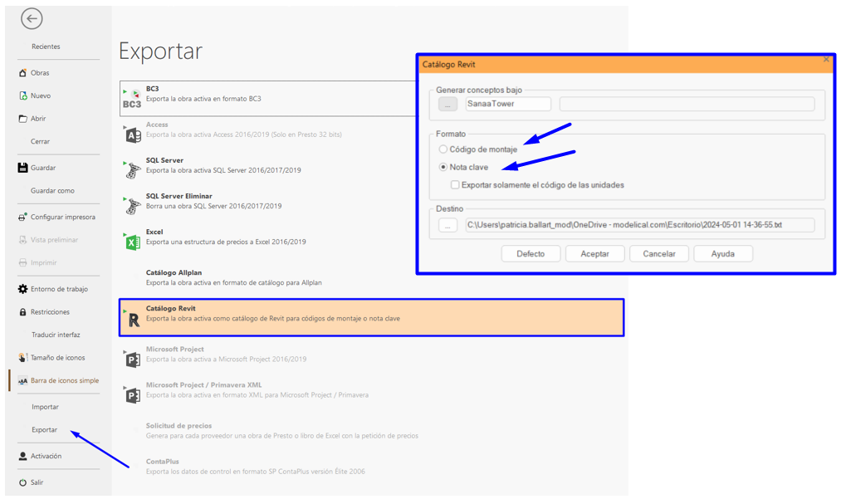Click the empty description field beside SanaaTower
Screen dimensions: 841x504
[x=687, y=104]
